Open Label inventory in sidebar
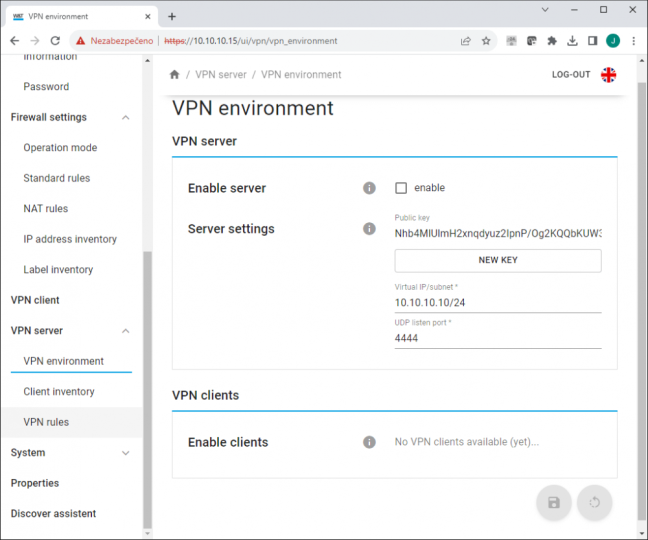The height and width of the screenshot is (540, 648). (x=58, y=270)
